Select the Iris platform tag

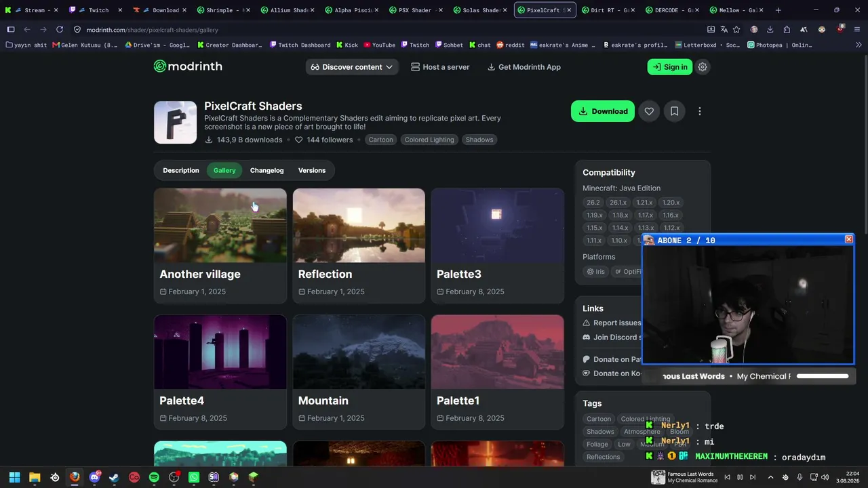click(x=595, y=271)
